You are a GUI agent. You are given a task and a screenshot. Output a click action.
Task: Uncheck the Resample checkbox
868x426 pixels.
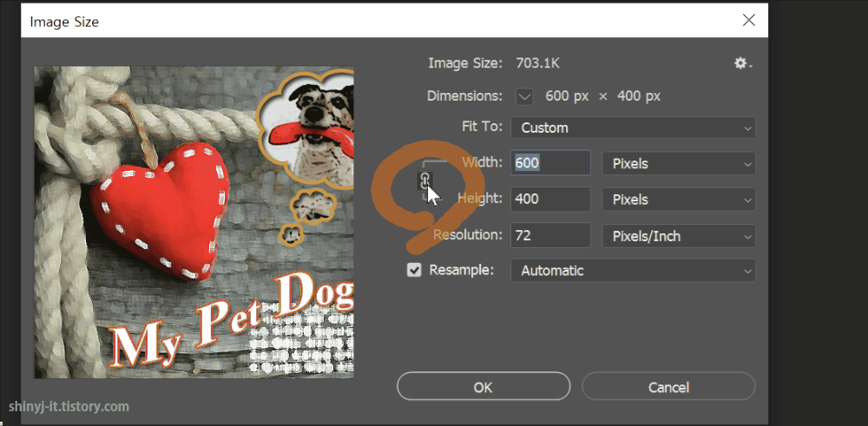[414, 270]
